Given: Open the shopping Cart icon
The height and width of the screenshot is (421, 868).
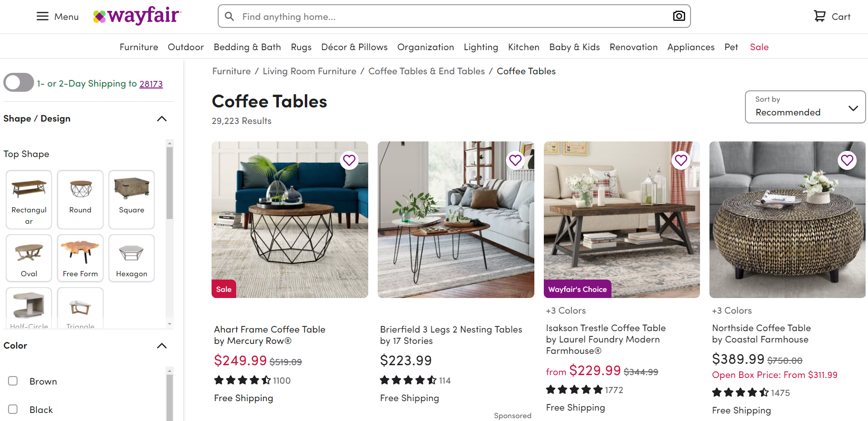Looking at the screenshot, I should (819, 16).
